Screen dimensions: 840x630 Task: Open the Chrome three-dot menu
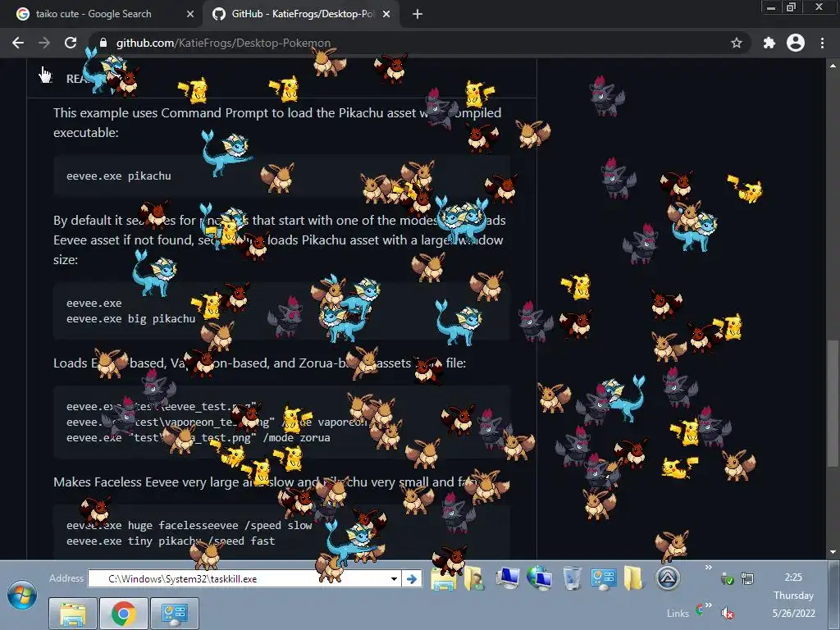[x=822, y=43]
